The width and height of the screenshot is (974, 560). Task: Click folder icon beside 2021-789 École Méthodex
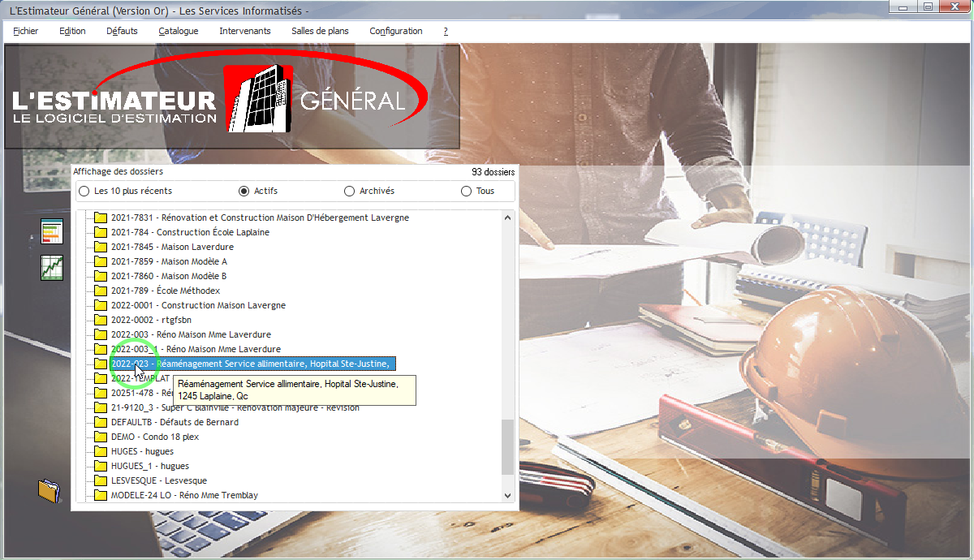pos(101,291)
